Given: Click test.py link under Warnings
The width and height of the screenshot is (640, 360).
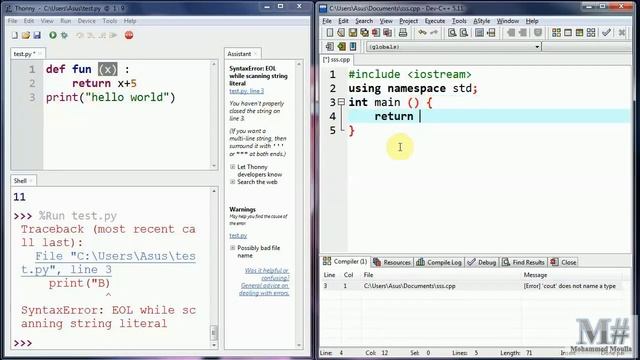Looking at the screenshot, I should coord(238,236).
